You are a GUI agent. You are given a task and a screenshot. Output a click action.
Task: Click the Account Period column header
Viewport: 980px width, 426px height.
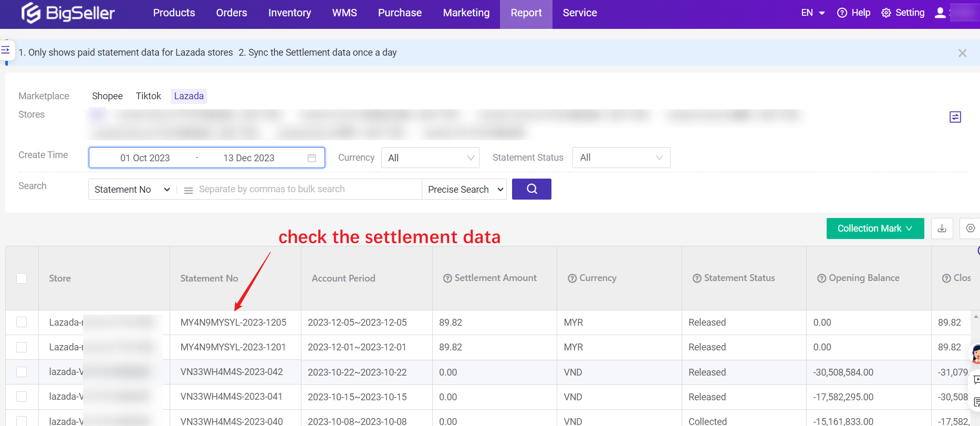pos(343,278)
